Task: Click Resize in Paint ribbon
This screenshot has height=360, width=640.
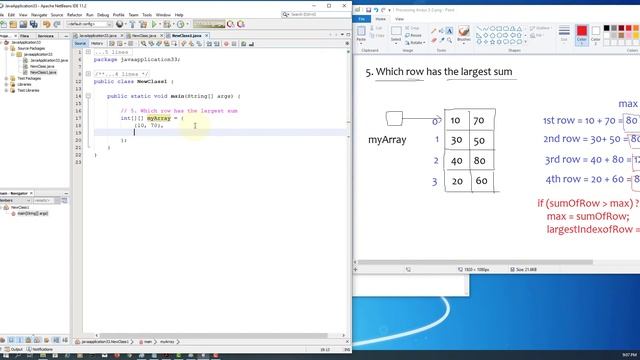Action: pyautogui.click(x=413, y=36)
